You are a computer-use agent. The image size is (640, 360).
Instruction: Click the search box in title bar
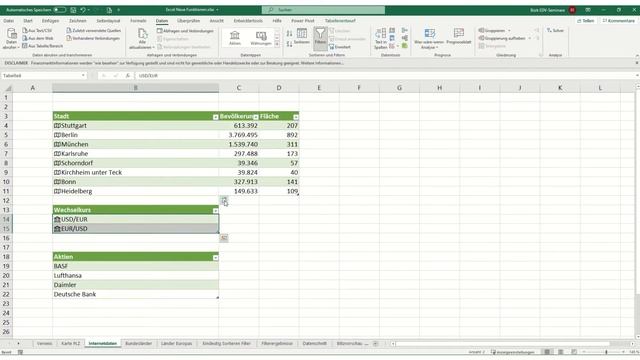[323, 10]
